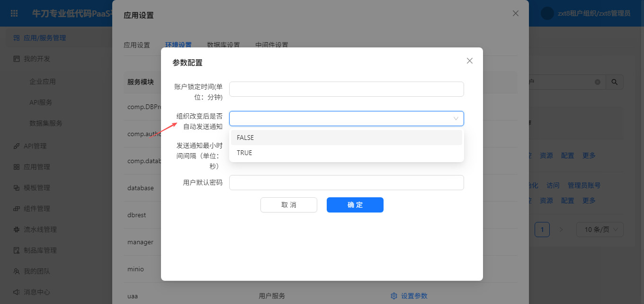Click the 消息中心 speaker icon
This screenshot has height=304, width=644.
[x=17, y=292]
